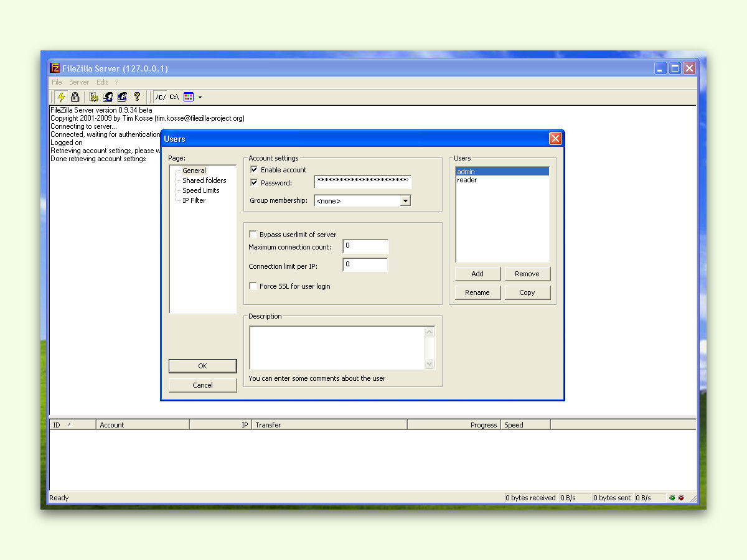747x560 pixels.
Task: Toggle the Password checkbox
Action: (254, 183)
